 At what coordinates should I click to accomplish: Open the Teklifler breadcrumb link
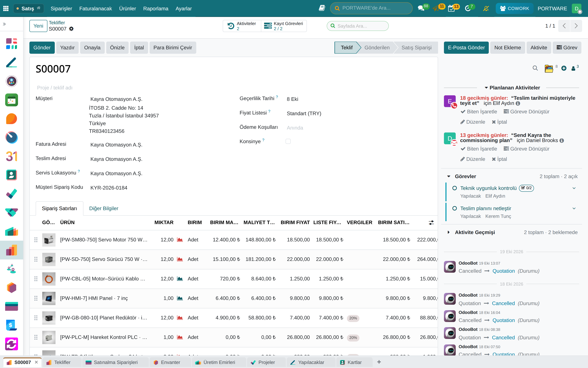pos(57,23)
